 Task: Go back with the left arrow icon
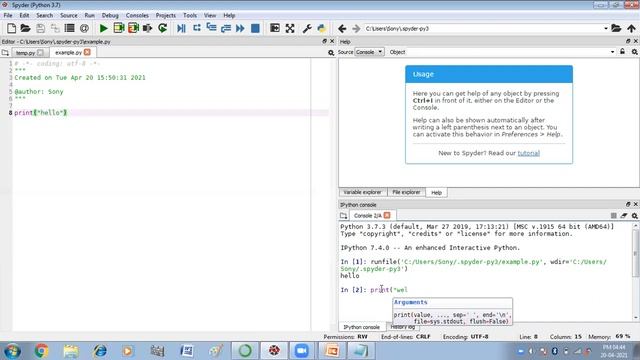342,29
